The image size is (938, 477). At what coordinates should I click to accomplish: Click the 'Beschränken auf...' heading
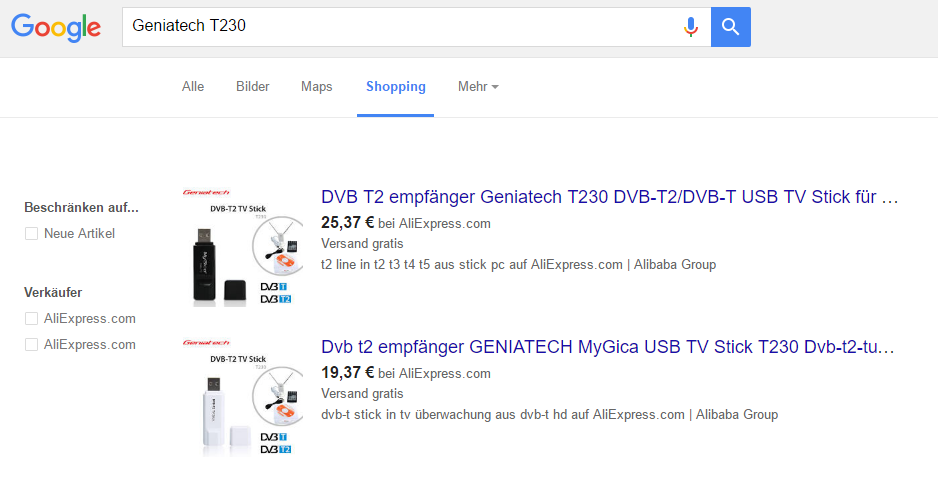click(81, 208)
